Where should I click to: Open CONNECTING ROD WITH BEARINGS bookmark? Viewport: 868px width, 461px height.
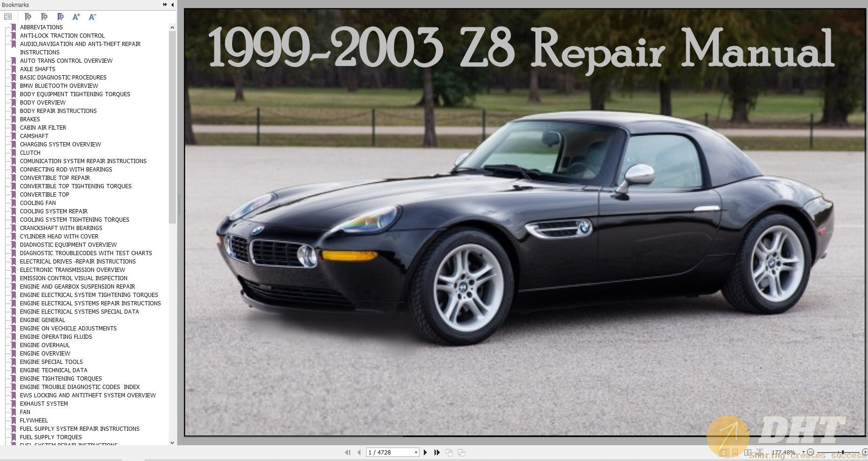point(66,169)
